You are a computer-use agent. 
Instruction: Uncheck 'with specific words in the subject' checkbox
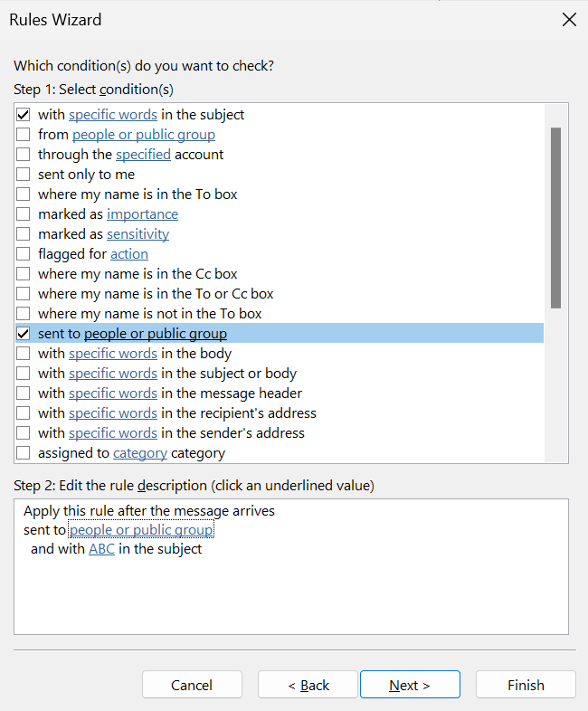24,115
